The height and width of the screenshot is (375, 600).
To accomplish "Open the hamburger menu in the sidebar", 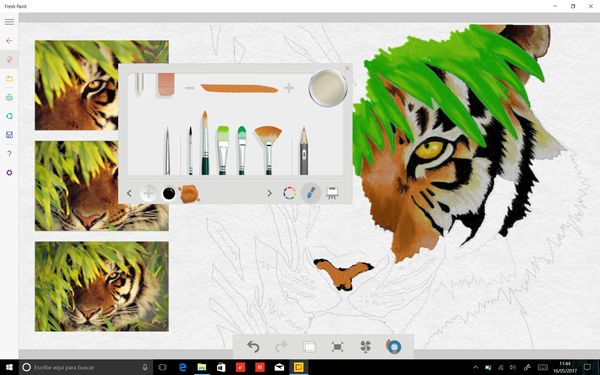I will click(9, 22).
